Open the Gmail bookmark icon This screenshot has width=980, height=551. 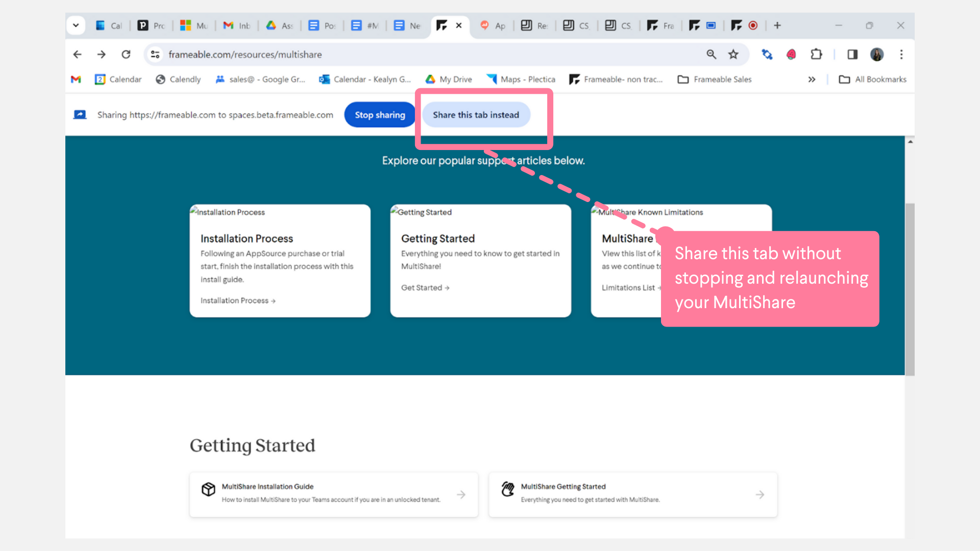click(76, 79)
